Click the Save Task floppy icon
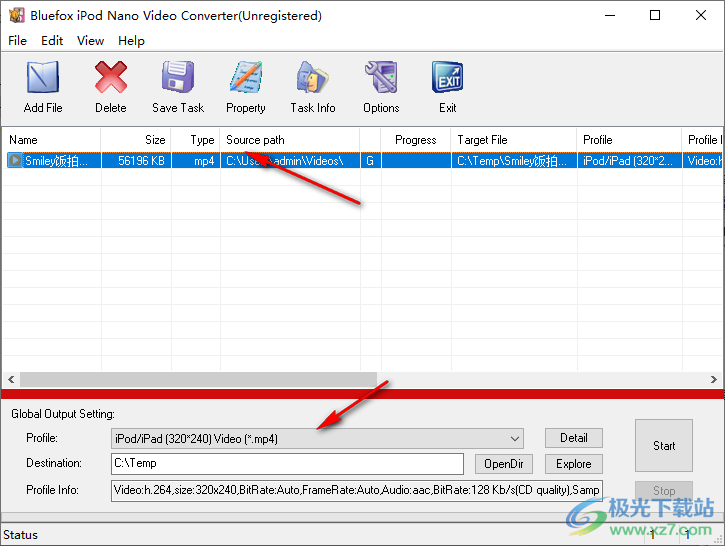This screenshot has height=546, width=725. (x=178, y=77)
